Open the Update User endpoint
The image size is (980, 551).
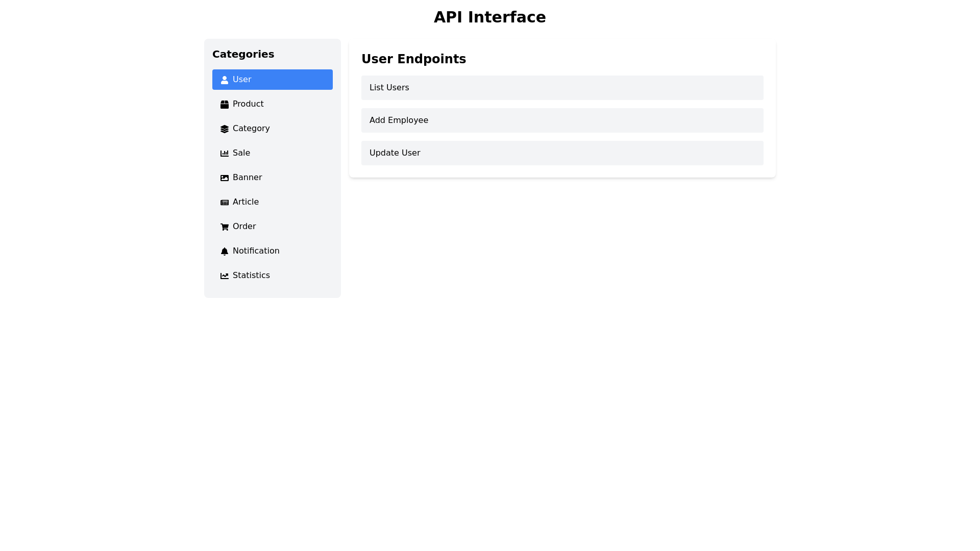tap(562, 153)
